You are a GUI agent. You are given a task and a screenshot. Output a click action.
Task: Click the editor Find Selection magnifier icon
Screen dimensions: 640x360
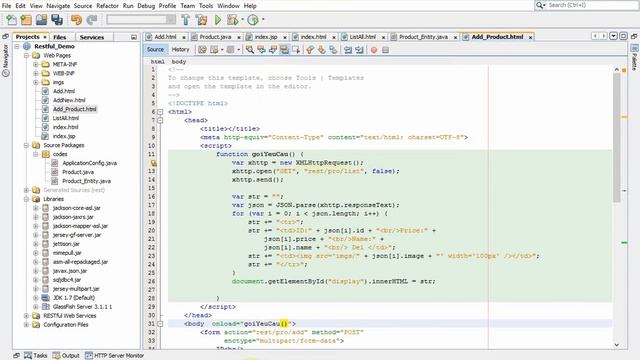(249, 50)
